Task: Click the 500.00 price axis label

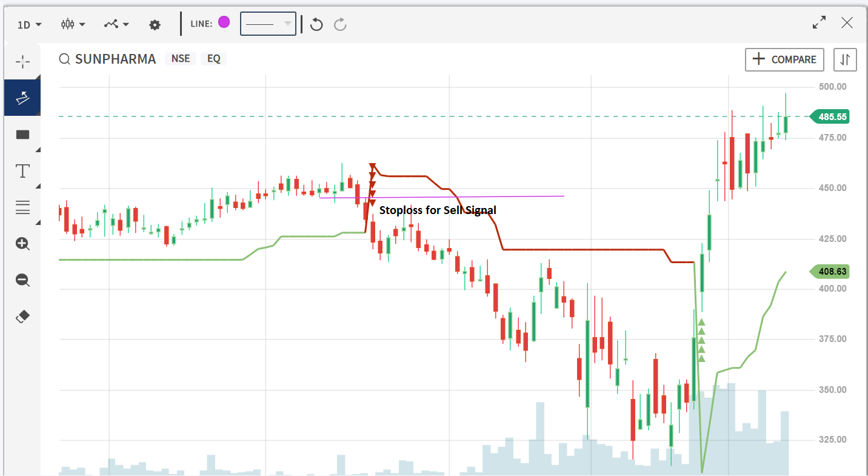Action: point(832,87)
